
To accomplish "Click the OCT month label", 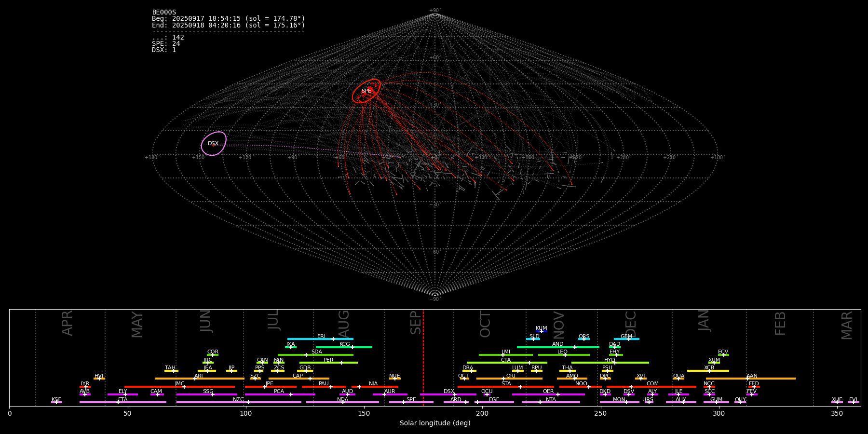I will pos(485,324).
